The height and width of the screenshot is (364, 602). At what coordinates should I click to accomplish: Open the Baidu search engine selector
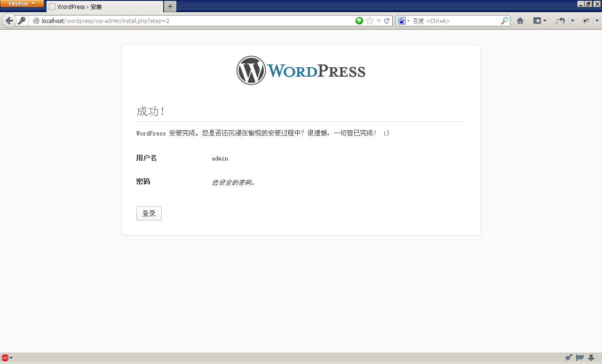[404, 21]
